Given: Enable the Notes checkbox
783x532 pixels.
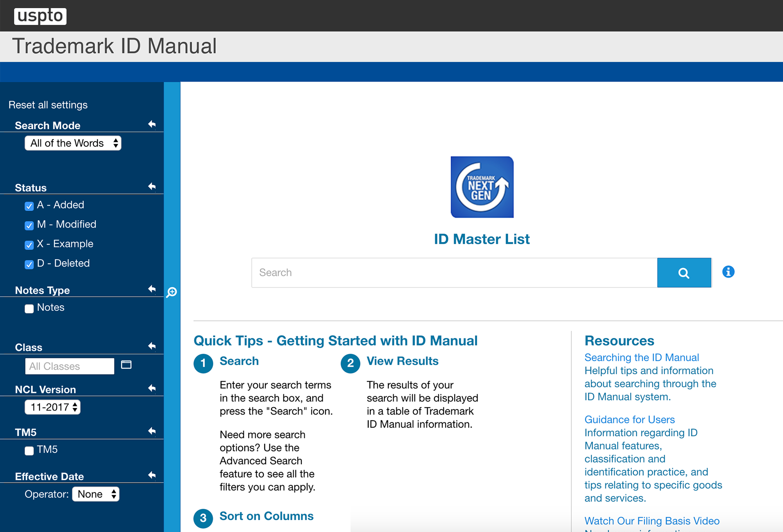Looking at the screenshot, I should tap(29, 309).
